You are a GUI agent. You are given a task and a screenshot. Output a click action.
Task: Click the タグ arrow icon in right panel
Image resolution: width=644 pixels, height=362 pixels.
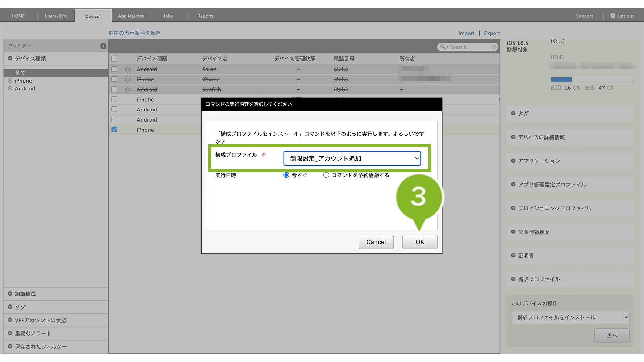coord(513,113)
